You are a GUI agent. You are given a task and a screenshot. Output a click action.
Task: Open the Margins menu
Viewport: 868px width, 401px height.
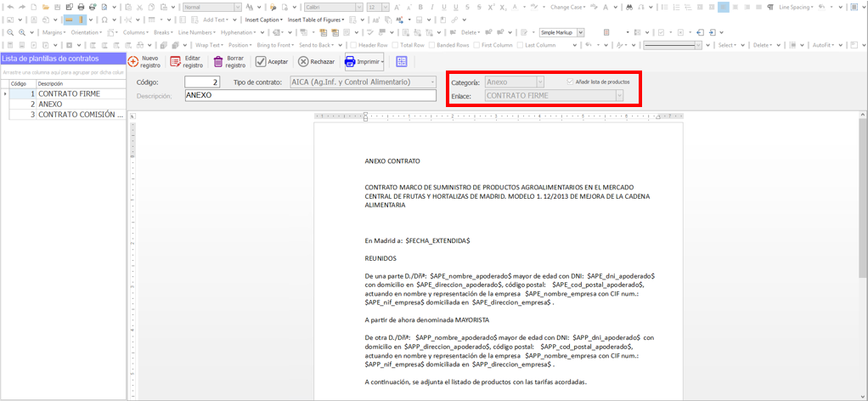pos(54,32)
